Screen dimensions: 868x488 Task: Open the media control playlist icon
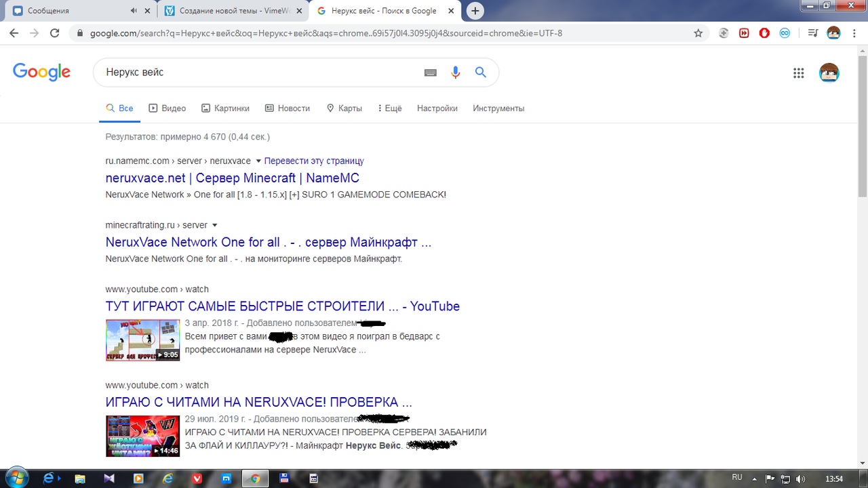(813, 33)
